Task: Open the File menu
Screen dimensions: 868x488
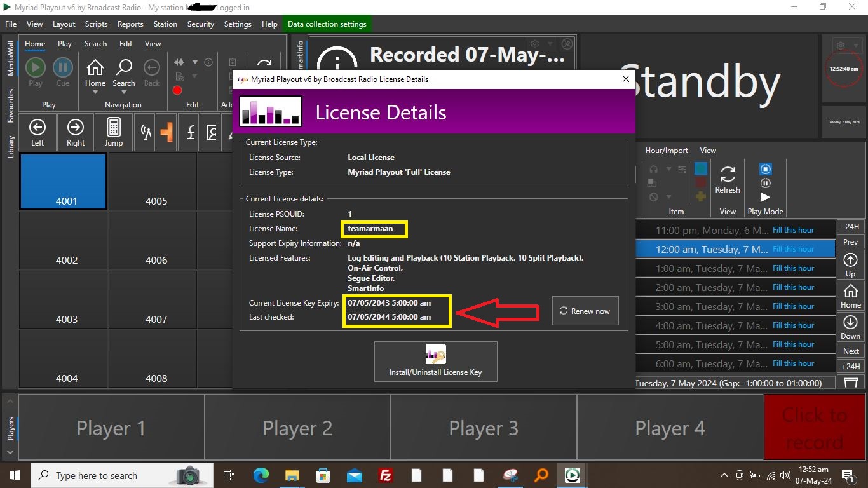Action: pos(11,24)
